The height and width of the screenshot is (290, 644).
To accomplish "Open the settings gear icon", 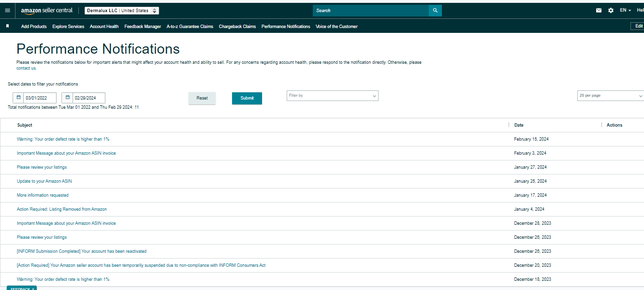I will click(611, 10).
